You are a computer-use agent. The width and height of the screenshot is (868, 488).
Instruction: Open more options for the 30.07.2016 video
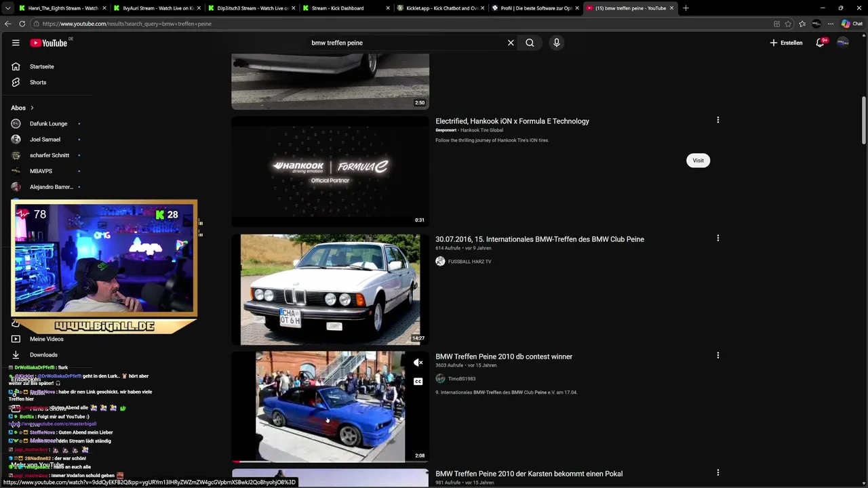click(717, 238)
